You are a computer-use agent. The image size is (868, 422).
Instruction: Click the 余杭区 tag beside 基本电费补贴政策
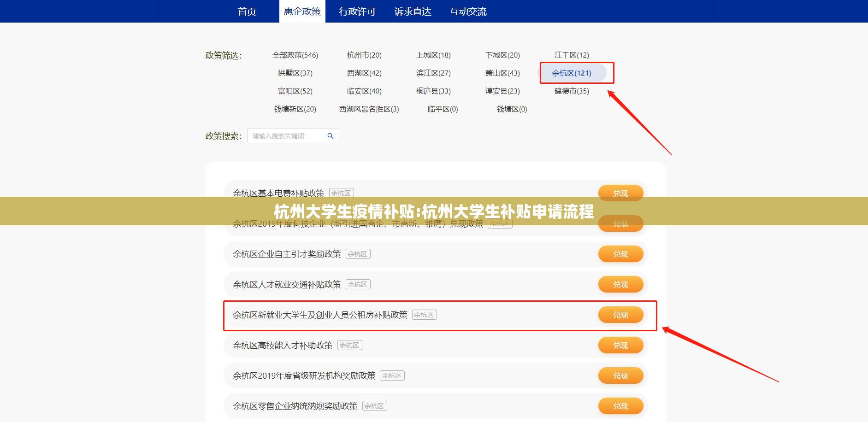coord(341,193)
